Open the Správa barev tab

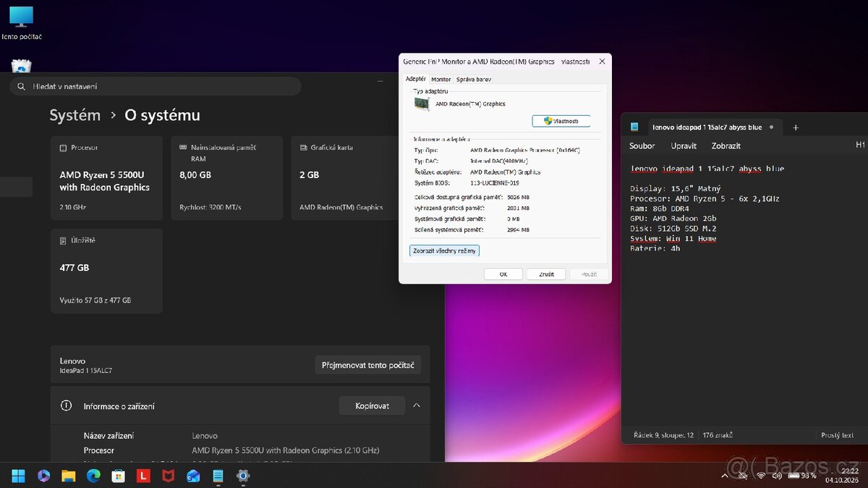click(474, 79)
